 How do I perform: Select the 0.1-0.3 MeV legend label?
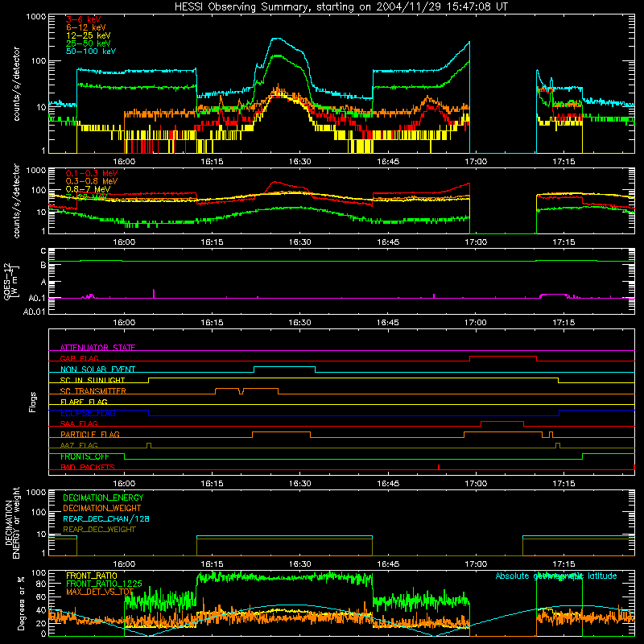pos(92,173)
